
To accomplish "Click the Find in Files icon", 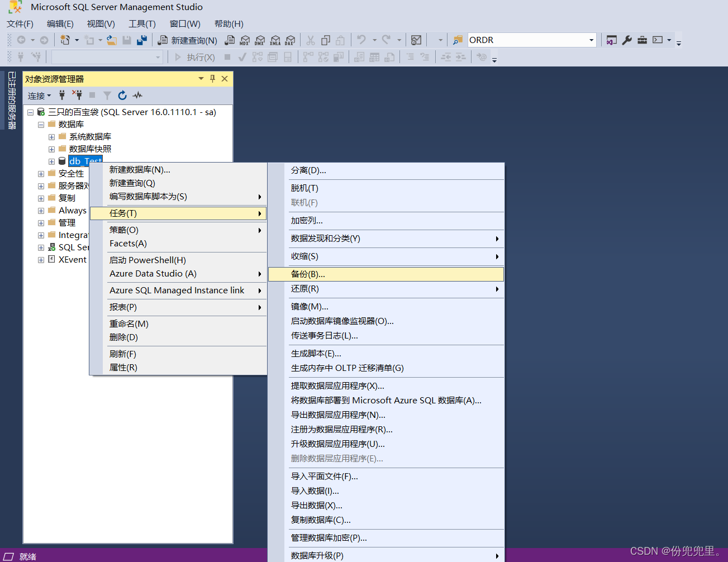I will [x=458, y=40].
